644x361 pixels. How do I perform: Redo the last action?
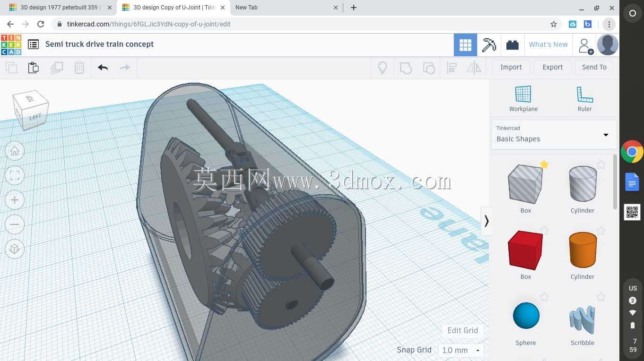tap(125, 68)
